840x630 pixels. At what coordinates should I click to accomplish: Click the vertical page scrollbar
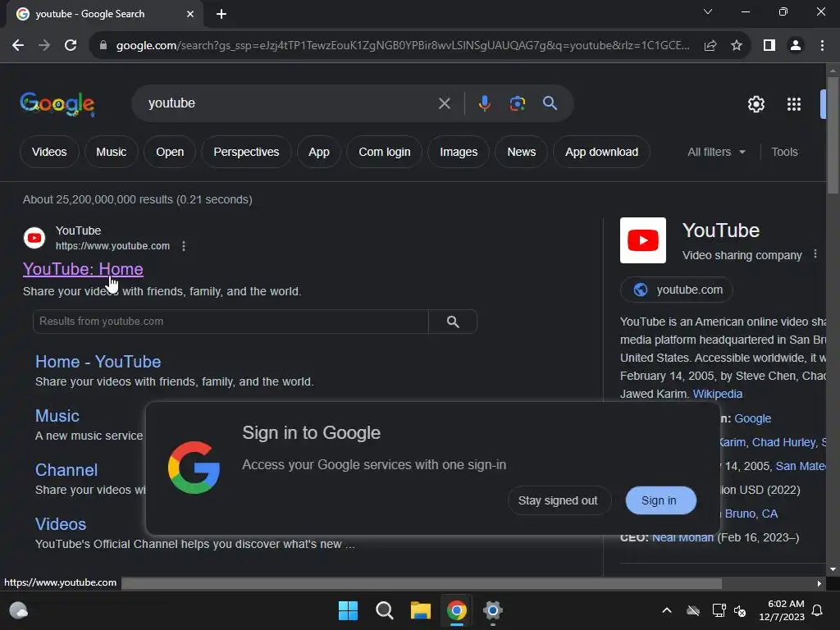coord(833,135)
